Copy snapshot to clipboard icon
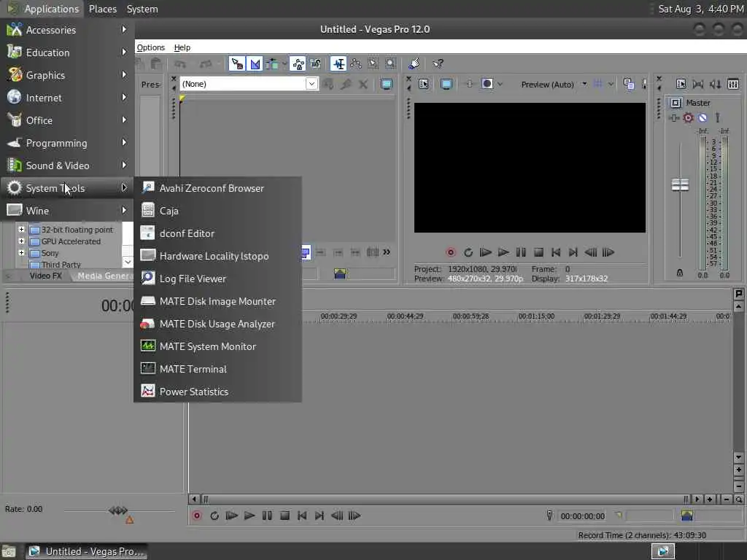747x560 pixels. point(629,85)
